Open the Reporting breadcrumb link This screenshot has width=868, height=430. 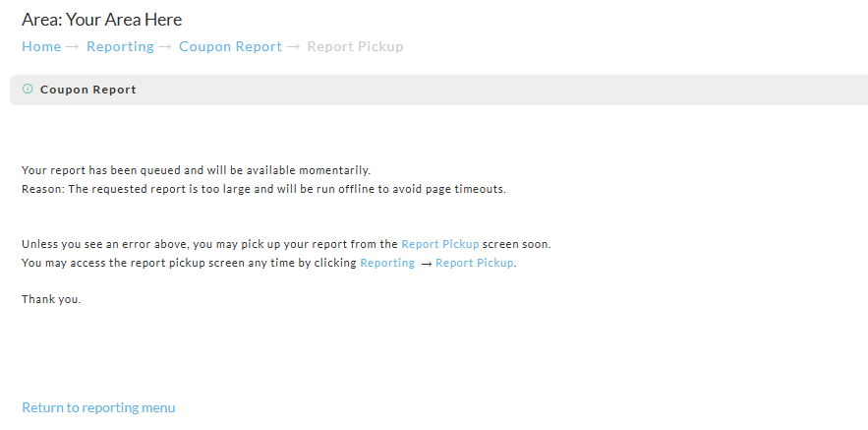(x=120, y=46)
